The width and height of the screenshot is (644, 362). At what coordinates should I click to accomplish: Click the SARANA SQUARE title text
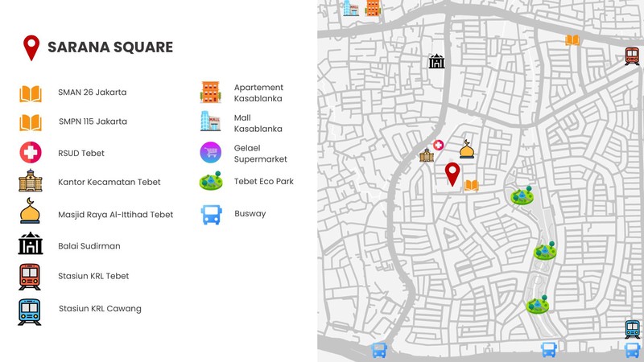110,47
